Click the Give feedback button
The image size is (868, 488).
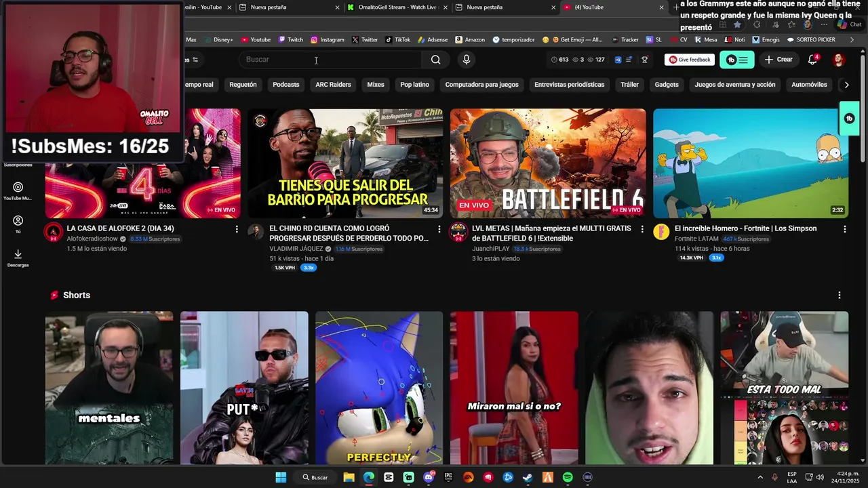coord(690,60)
